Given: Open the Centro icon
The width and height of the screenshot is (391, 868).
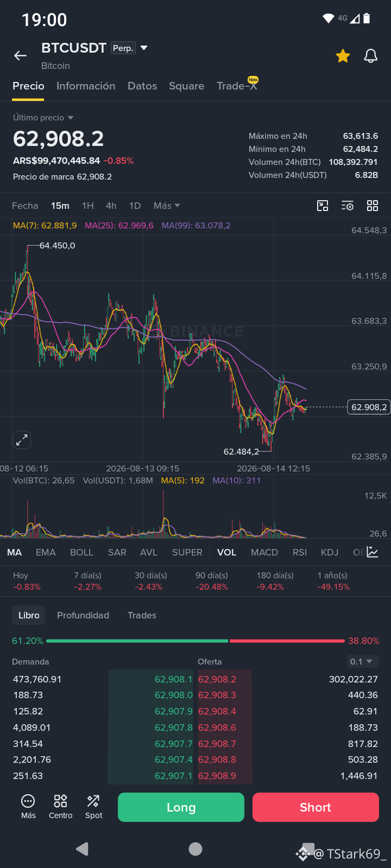Looking at the screenshot, I should click(x=60, y=806).
